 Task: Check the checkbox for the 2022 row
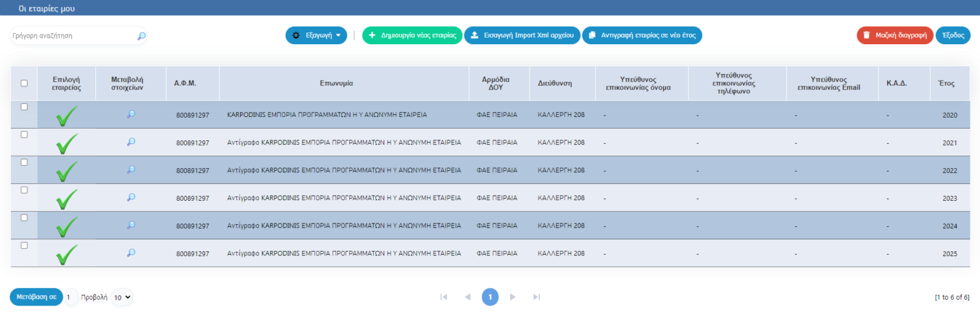click(24, 162)
